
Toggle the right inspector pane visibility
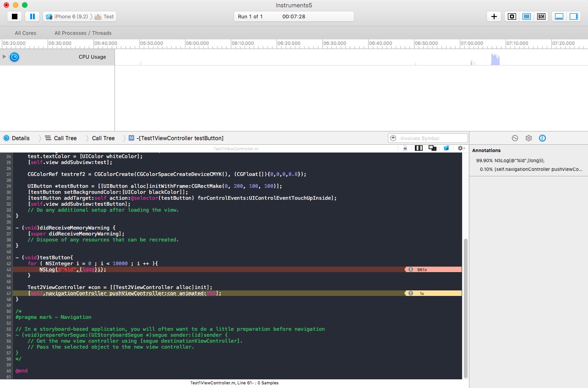pyautogui.click(x=573, y=16)
